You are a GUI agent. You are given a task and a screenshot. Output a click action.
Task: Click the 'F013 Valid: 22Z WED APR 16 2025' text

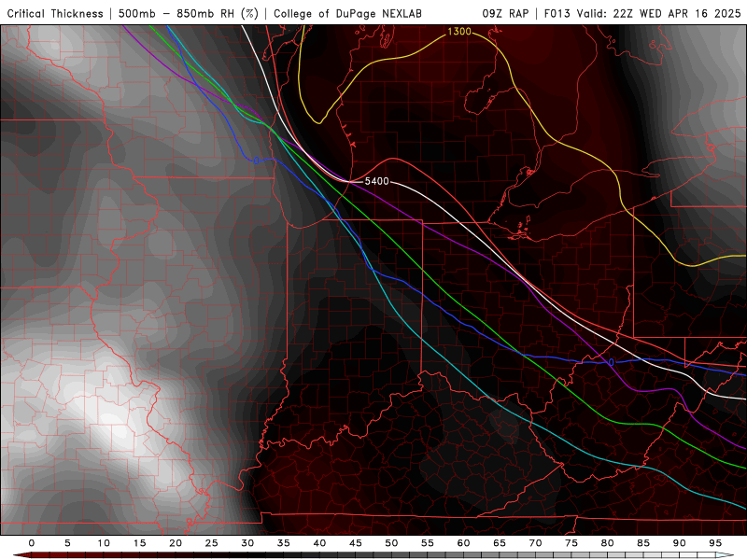[x=642, y=13]
